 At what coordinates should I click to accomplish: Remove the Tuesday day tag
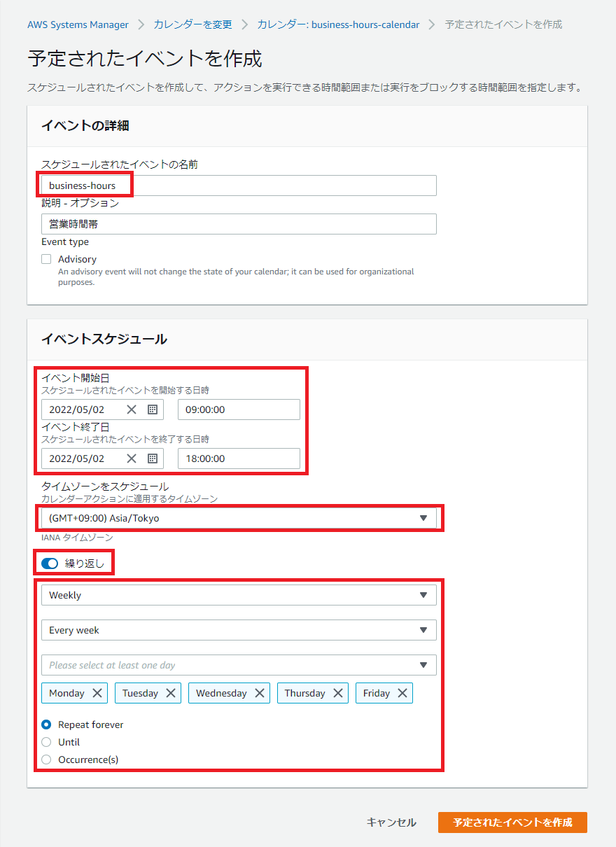pos(171,693)
